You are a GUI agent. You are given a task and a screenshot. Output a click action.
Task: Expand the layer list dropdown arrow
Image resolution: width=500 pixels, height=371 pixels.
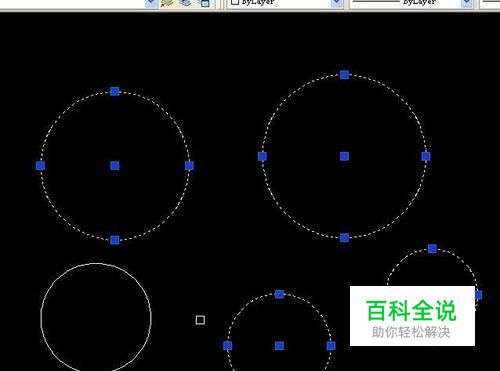point(151,3)
